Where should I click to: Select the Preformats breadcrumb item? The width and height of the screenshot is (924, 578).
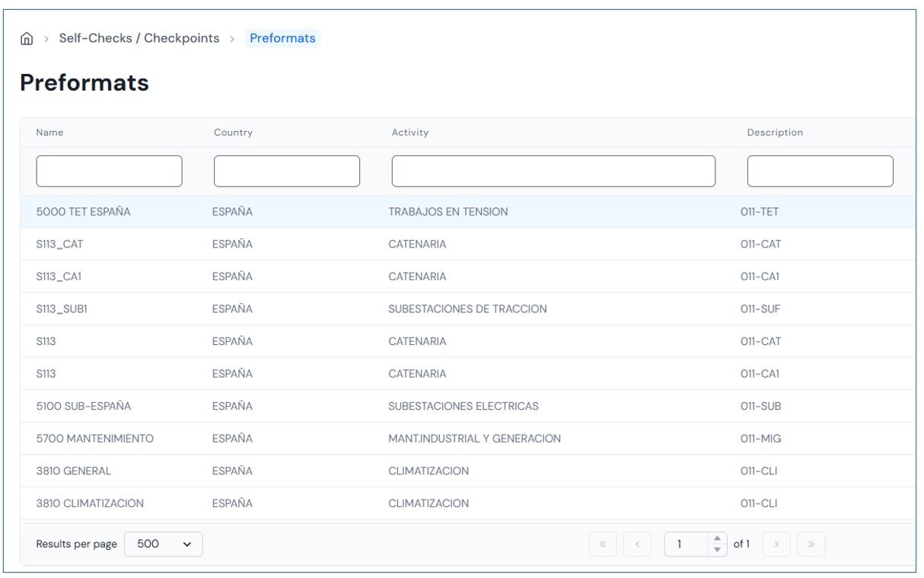point(282,39)
